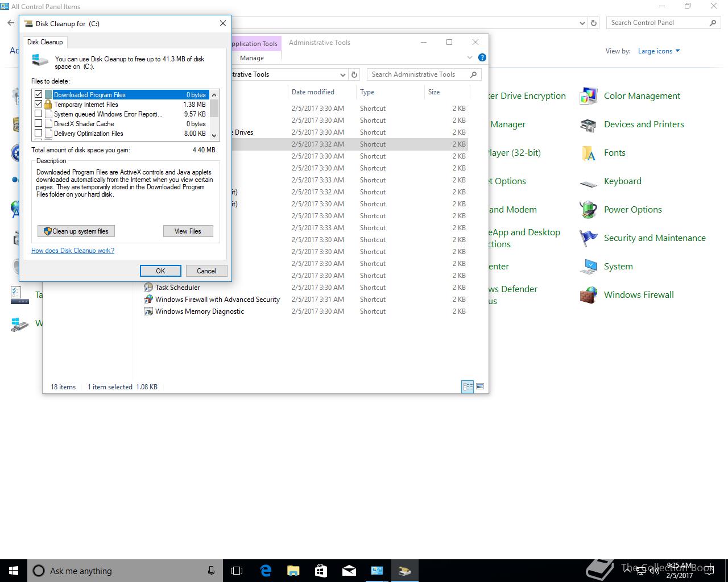The image size is (728, 582).
Task: Expand Administrative Tools address bar dropdown
Action: click(x=343, y=74)
